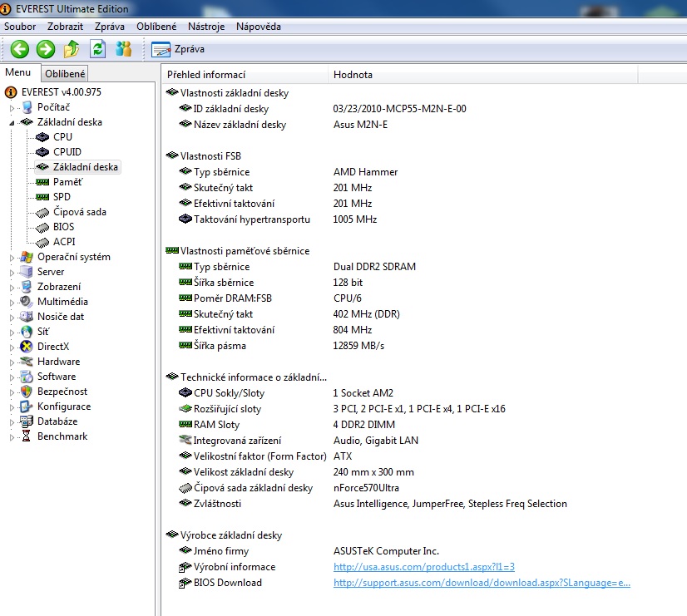Click the Síť network globe icon
The width and height of the screenshot is (687, 616).
pyautogui.click(x=27, y=332)
